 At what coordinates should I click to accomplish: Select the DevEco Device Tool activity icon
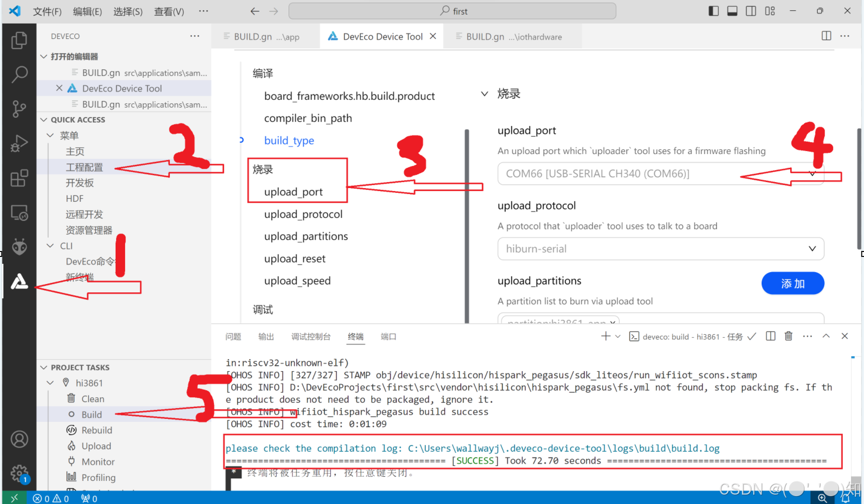click(x=19, y=281)
